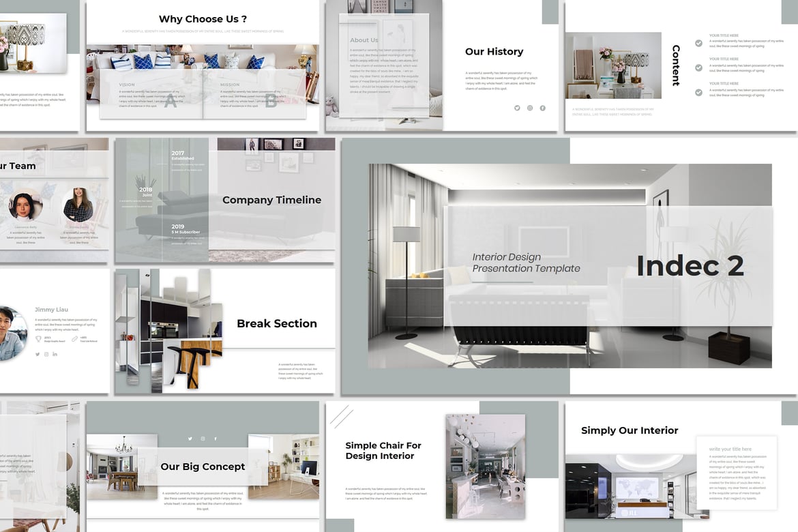Click the paragraph under Our Big Concept
The height and width of the screenshot is (532, 798).
coord(203,501)
